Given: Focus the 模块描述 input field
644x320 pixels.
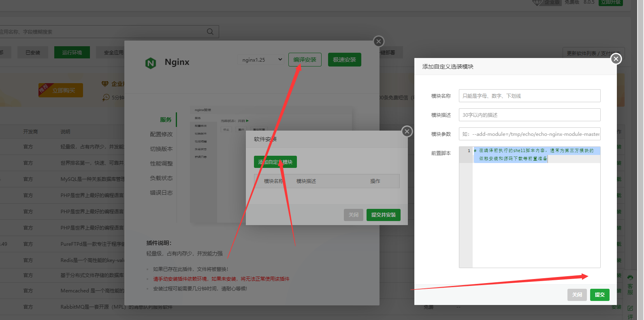Looking at the screenshot, I should [x=530, y=115].
